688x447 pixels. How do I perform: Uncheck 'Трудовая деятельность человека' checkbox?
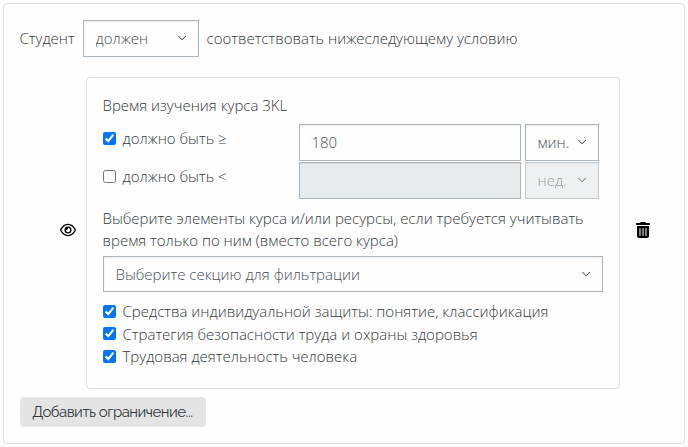(110, 356)
